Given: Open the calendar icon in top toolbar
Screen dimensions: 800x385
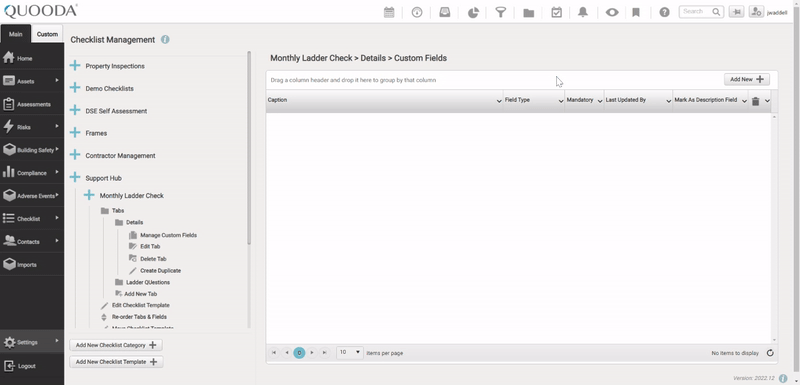Looking at the screenshot, I should (x=389, y=12).
